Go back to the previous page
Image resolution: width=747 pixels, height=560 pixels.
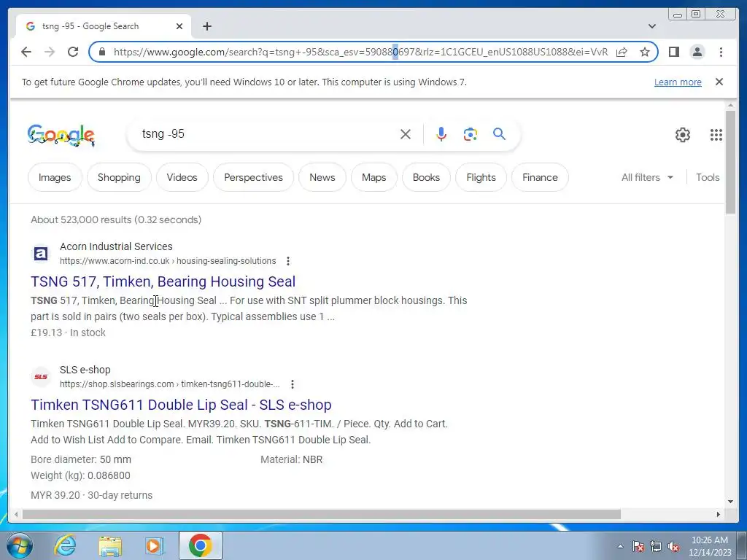(26, 52)
